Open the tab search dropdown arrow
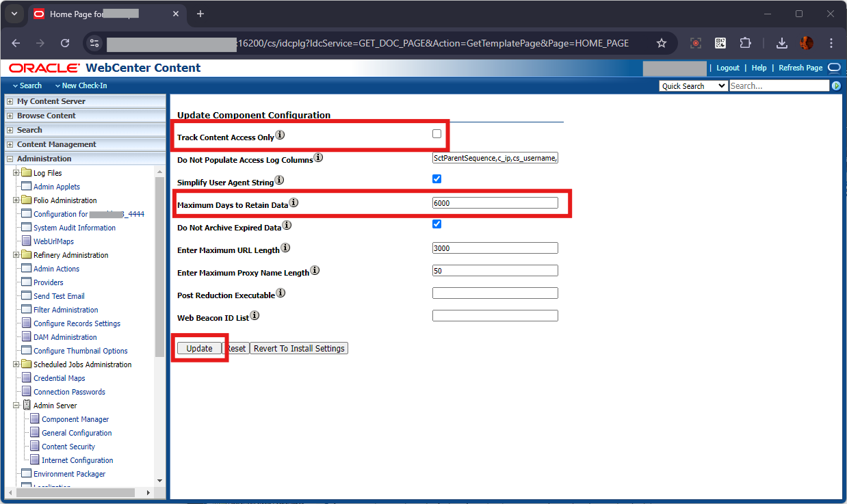Viewport: 847px width, 504px height. tap(14, 14)
